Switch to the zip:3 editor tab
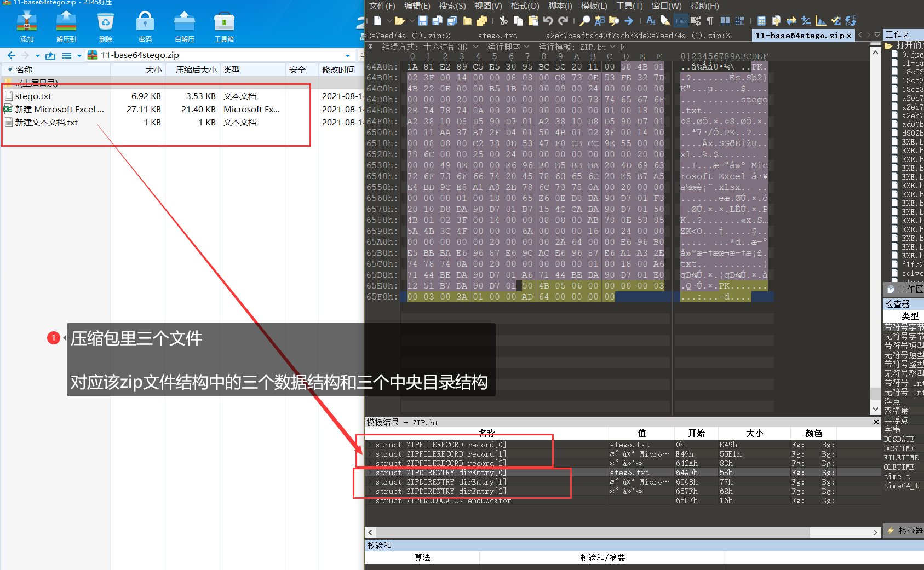The image size is (924, 570). [x=638, y=36]
